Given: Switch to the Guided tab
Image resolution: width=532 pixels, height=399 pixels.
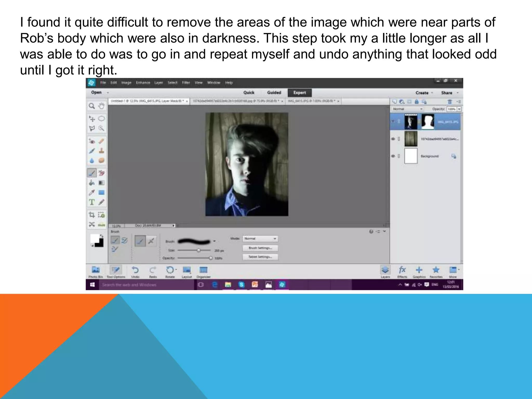Looking at the screenshot, I should pyautogui.click(x=274, y=92).
